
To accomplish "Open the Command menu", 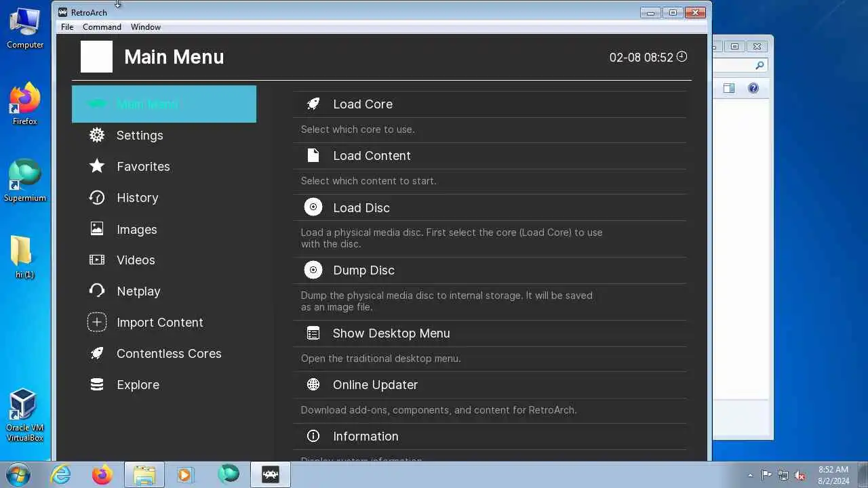I will (x=102, y=27).
